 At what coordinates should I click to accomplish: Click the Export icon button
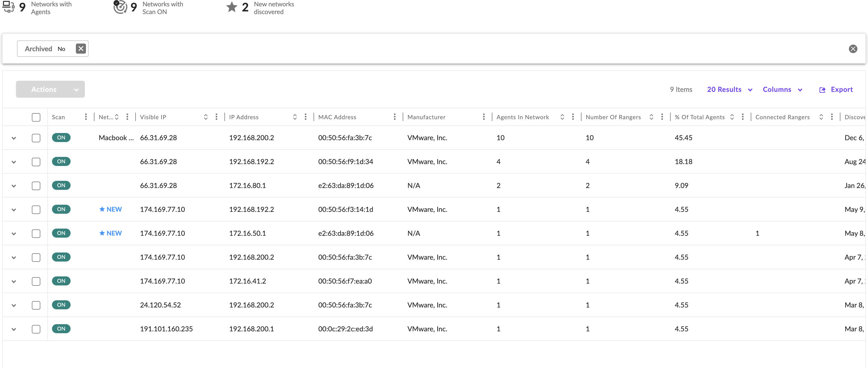click(x=822, y=90)
